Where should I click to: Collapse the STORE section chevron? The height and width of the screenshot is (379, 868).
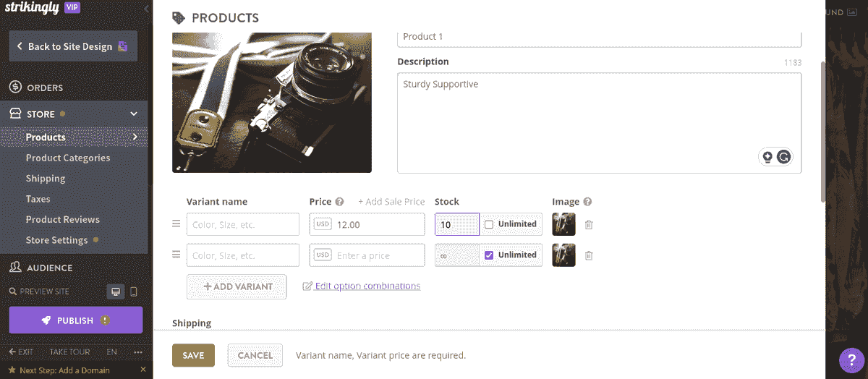click(x=134, y=114)
